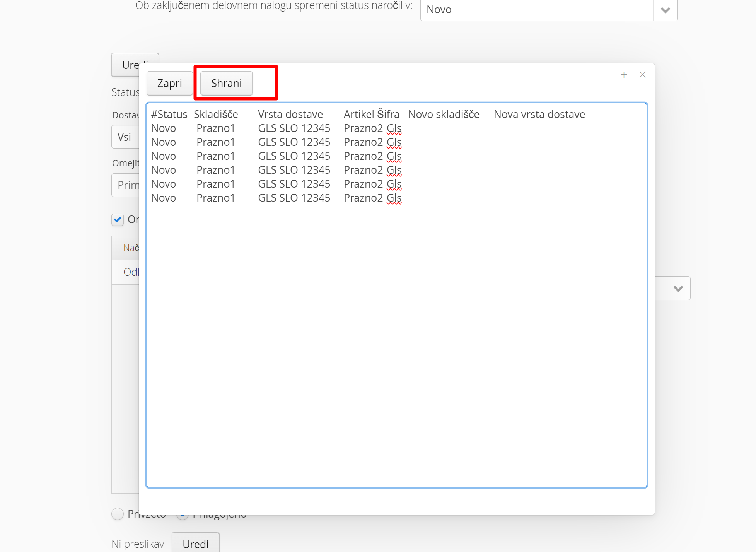Open the Vsi dropdown field
The image size is (756, 552).
[x=125, y=137]
